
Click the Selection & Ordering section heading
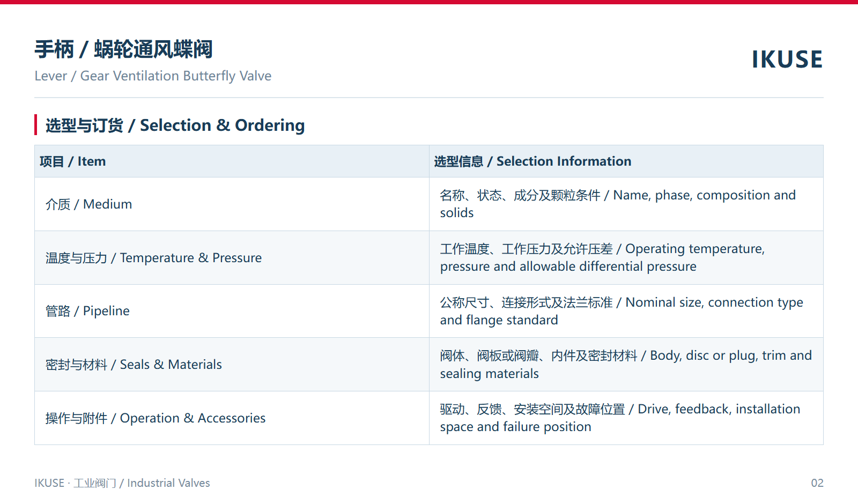coord(175,125)
